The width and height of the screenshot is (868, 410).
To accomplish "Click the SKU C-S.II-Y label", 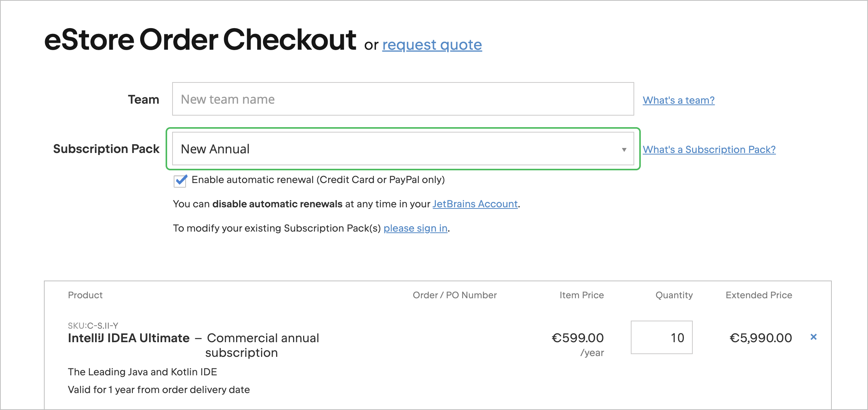I will pos(94,325).
